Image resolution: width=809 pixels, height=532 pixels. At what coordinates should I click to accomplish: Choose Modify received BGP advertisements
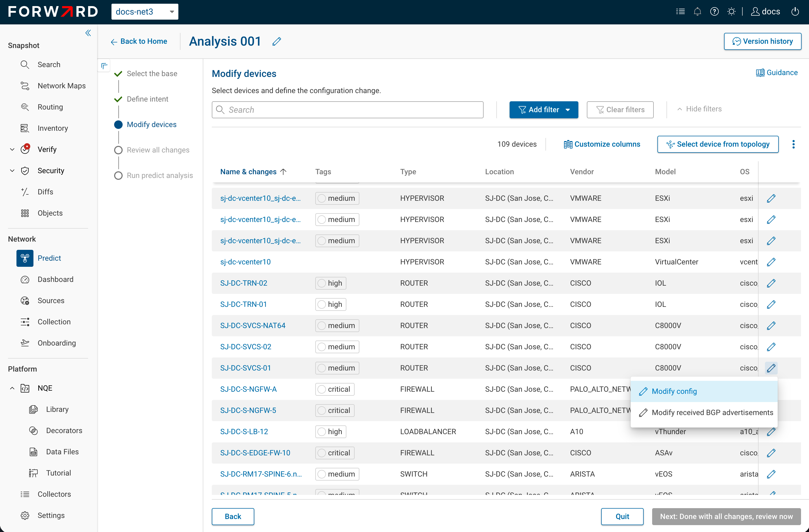click(x=704, y=412)
